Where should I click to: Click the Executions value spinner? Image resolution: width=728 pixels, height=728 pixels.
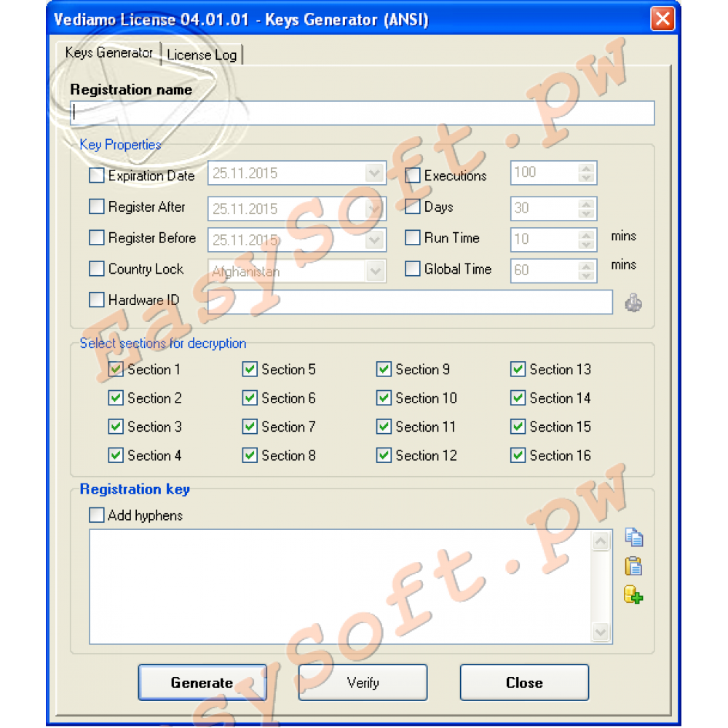[x=586, y=173]
